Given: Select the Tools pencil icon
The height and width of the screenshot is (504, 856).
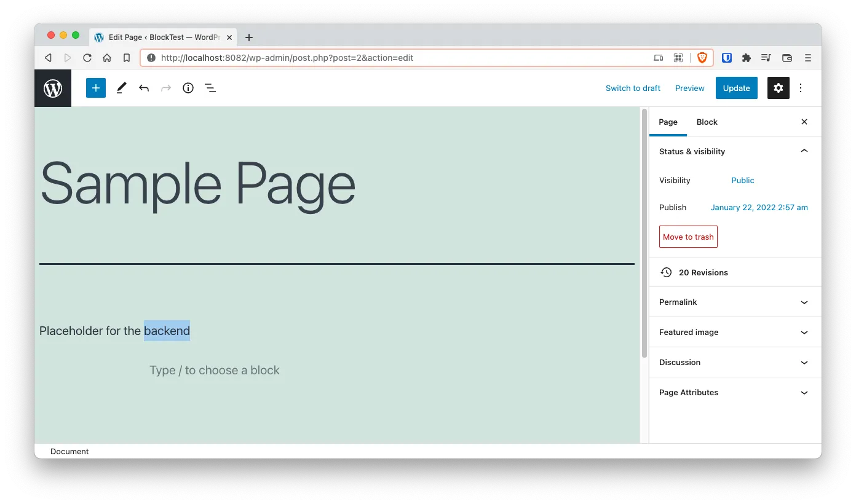Looking at the screenshot, I should tap(121, 88).
